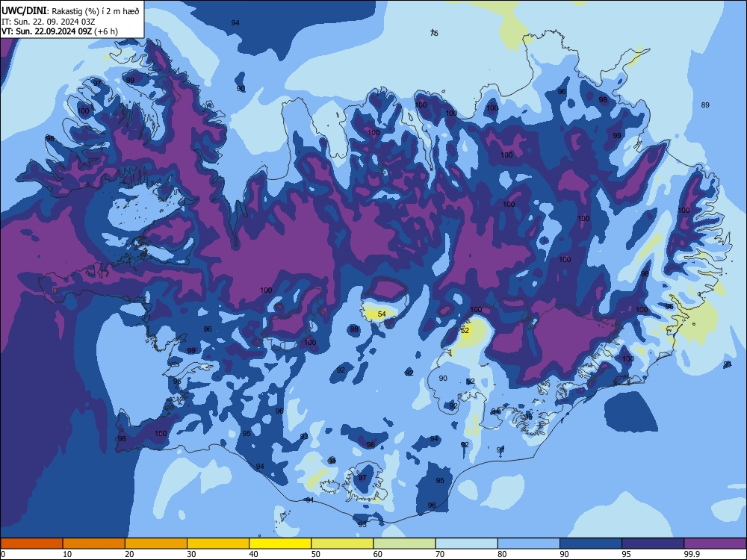This screenshot has height=560, width=747.
Task: Click the legend tick label '10'
Action: click(67, 554)
